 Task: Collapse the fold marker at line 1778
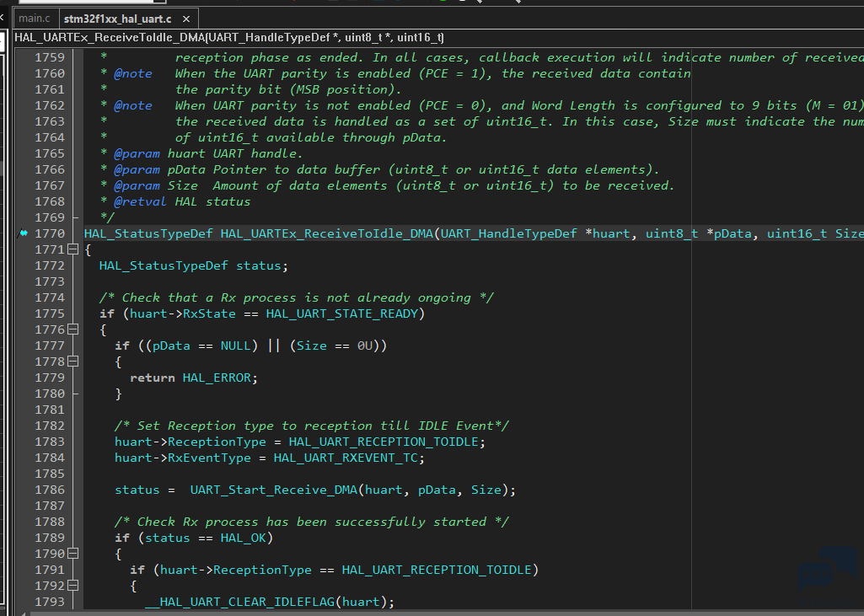pyautogui.click(x=72, y=362)
